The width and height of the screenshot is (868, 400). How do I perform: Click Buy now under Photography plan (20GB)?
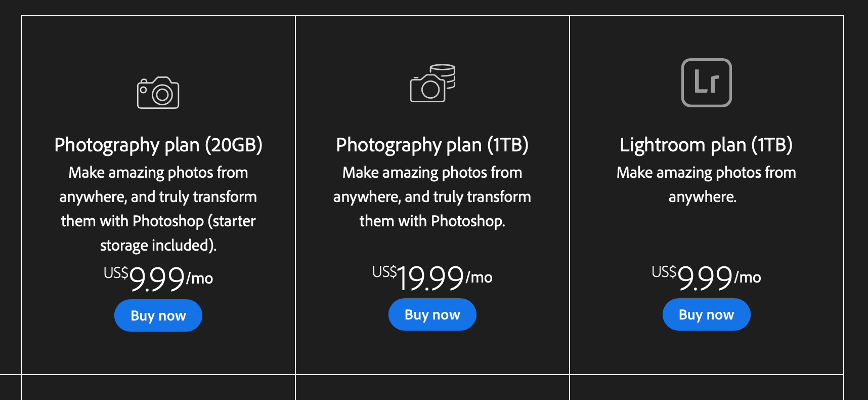coord(158,315)
